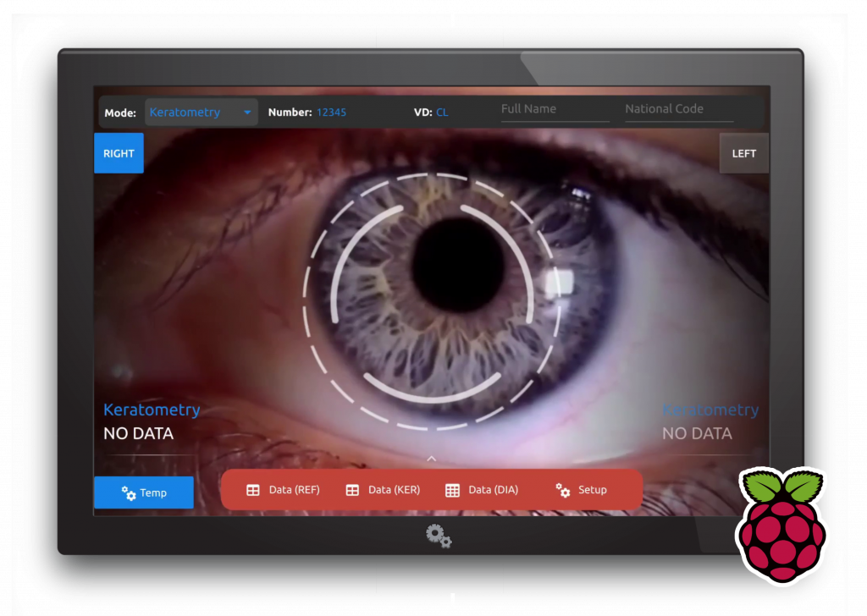Click the gear icon beside Setup
The width and height of the screenshot is (867, 616).
point(563,490)
